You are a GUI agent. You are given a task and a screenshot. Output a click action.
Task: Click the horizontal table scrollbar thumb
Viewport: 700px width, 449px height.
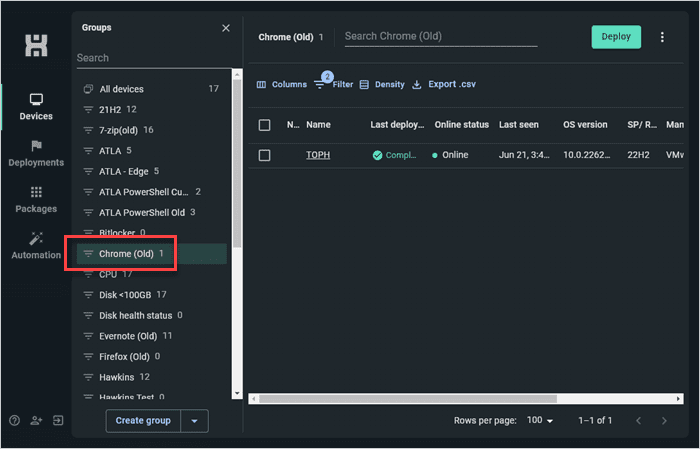pos(408,399)
